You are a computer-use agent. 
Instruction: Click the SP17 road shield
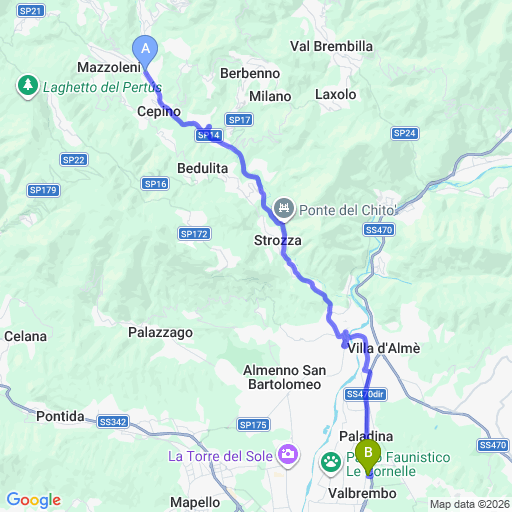point(239,120)
